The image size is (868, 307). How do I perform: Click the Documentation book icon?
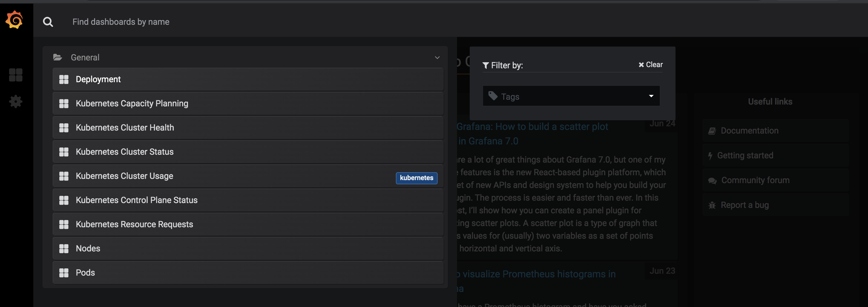[712, 131]
